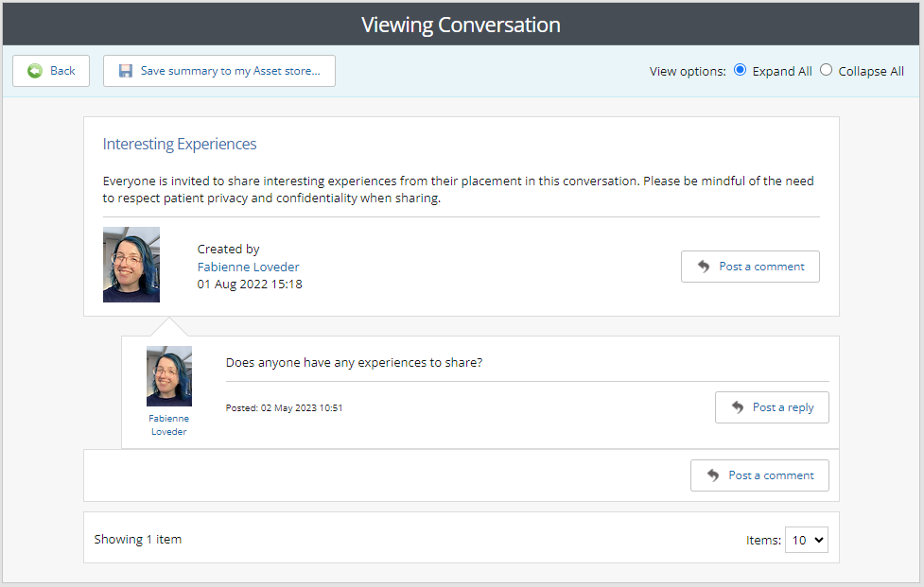Click the 'View options:' label

pyautogui.click(x=688, y=71)
